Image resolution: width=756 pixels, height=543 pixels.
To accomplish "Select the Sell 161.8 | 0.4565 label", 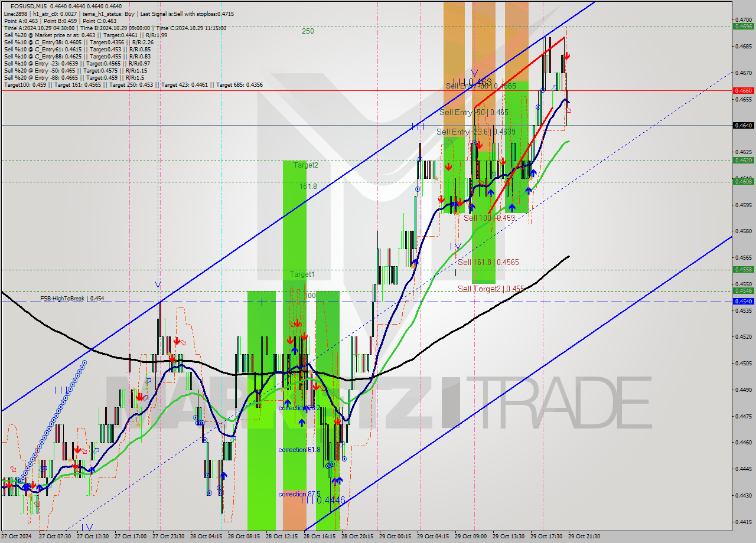I will [x=488, y=262].
